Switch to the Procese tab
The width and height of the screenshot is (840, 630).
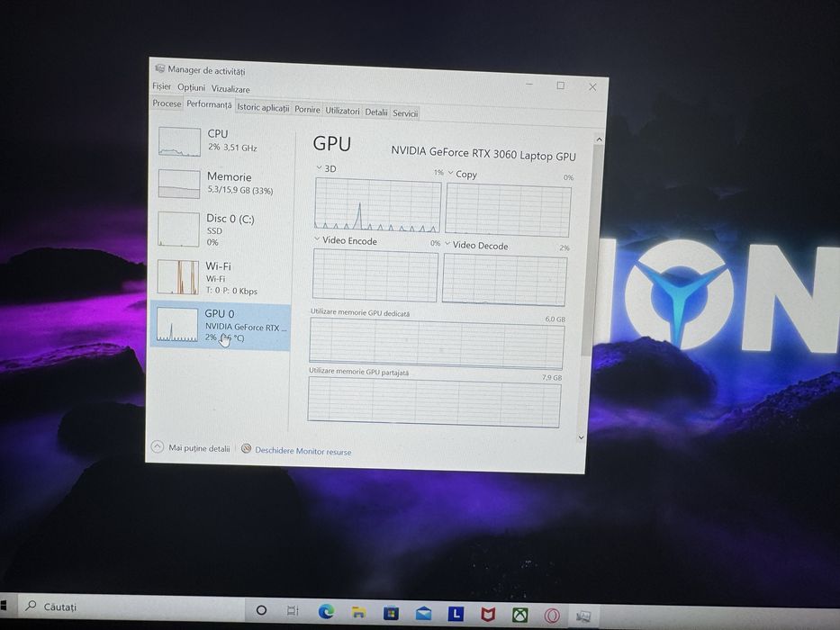click(167, 103)
